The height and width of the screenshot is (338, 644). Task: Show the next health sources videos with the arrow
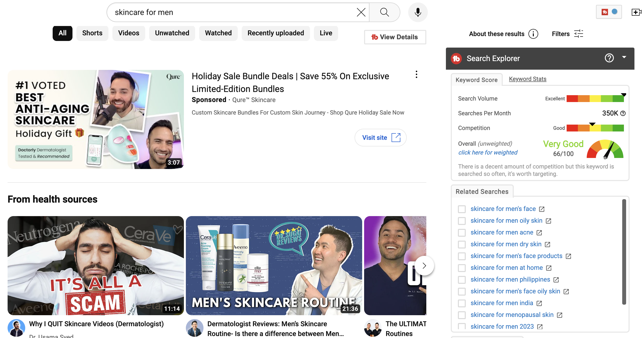point(424,266)
